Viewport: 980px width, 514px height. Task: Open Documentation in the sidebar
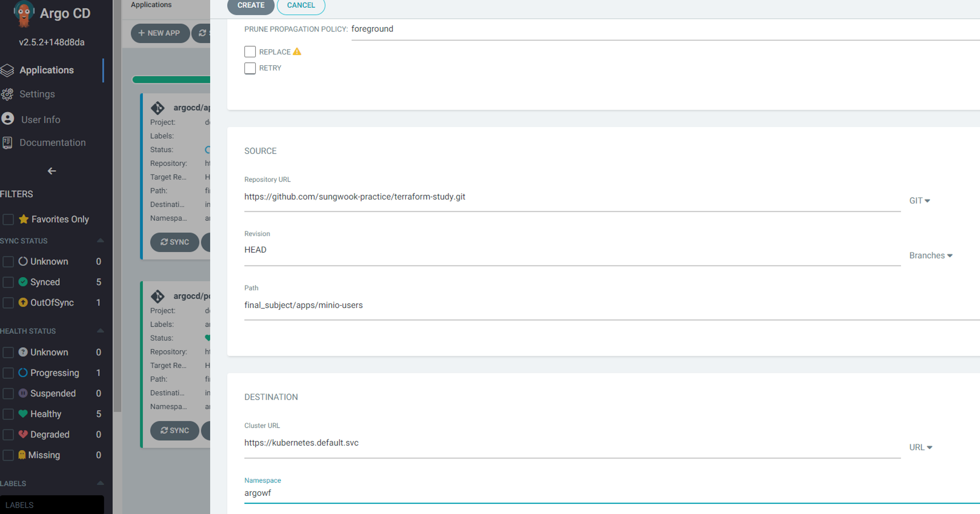click(x=52, y=143)
